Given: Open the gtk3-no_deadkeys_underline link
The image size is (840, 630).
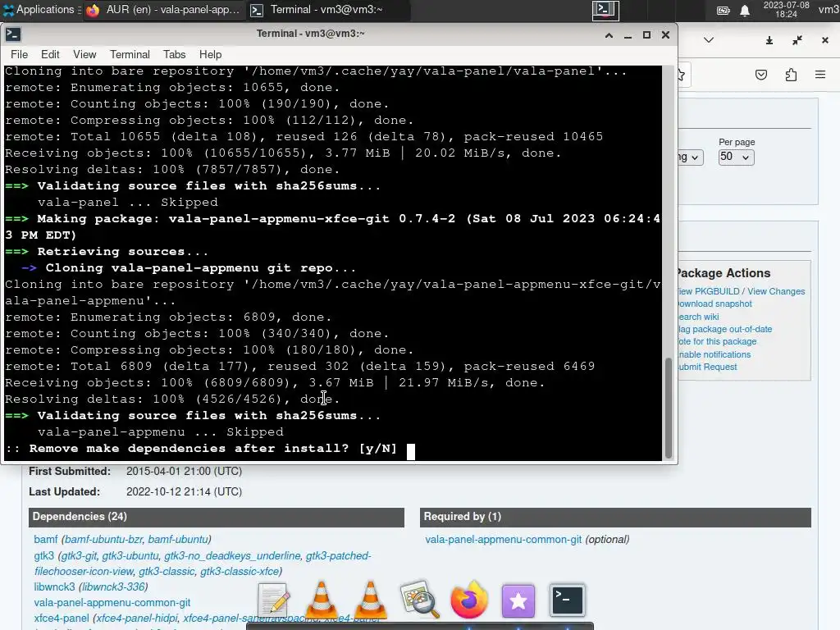Looking at the screenshot, I should point(232,556).
